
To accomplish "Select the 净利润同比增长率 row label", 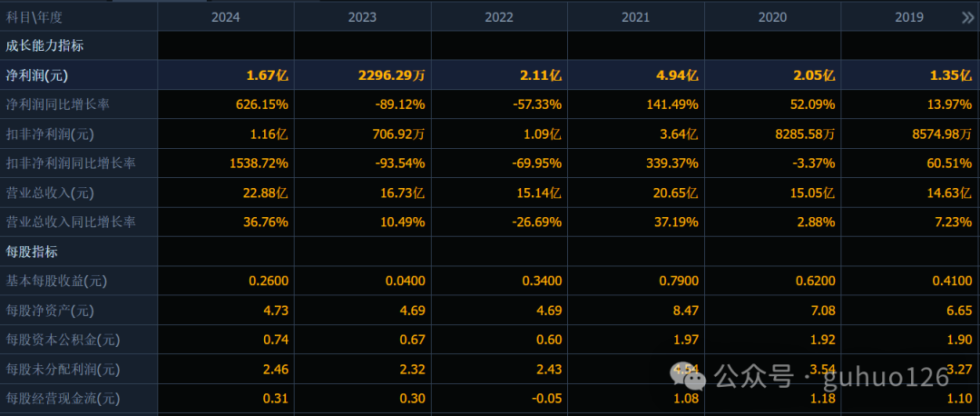I will (58, 104).
